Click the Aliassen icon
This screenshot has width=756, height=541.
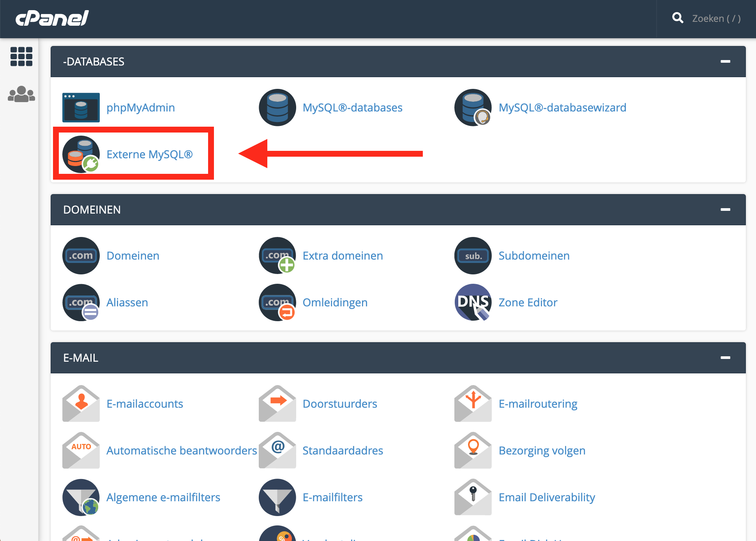pyautogui.click(x=81, y=302)
